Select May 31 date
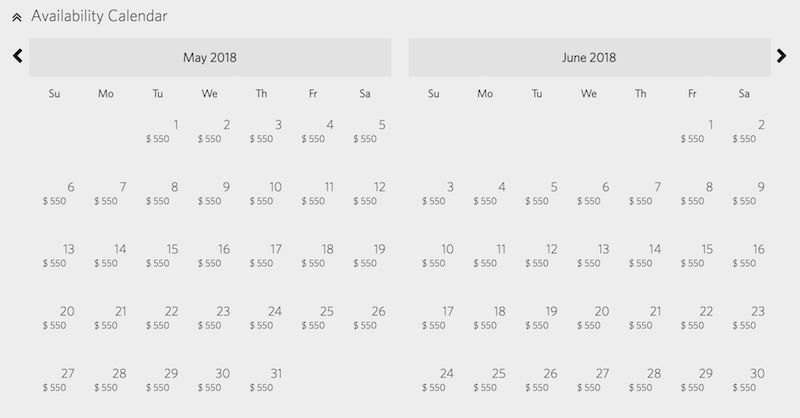The image size is (800, 418). 261,380
